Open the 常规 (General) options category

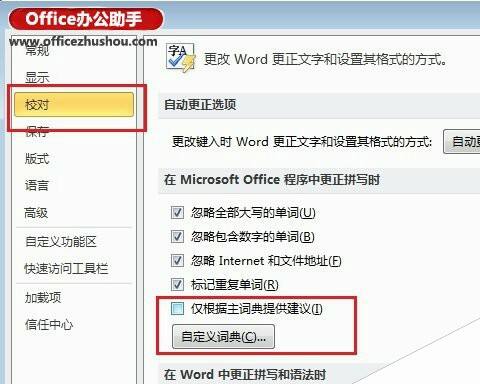point(37,51)
